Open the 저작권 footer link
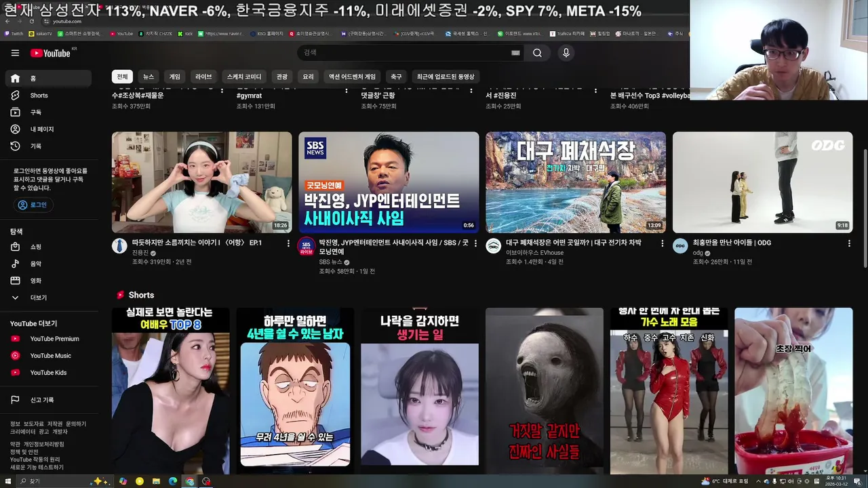Image resolution: width=868 pixels, height=488 pixels. coord(55,424)
